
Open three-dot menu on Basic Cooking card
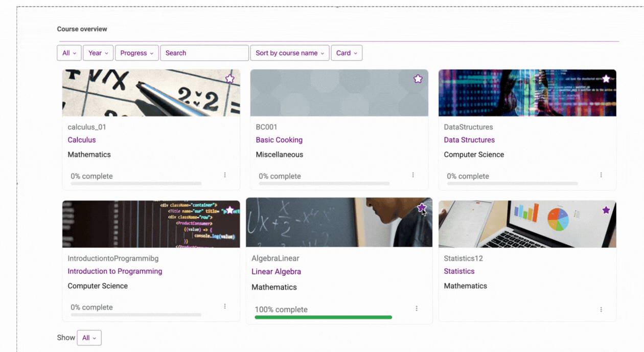pyautogui.click(x=413, y=175)
